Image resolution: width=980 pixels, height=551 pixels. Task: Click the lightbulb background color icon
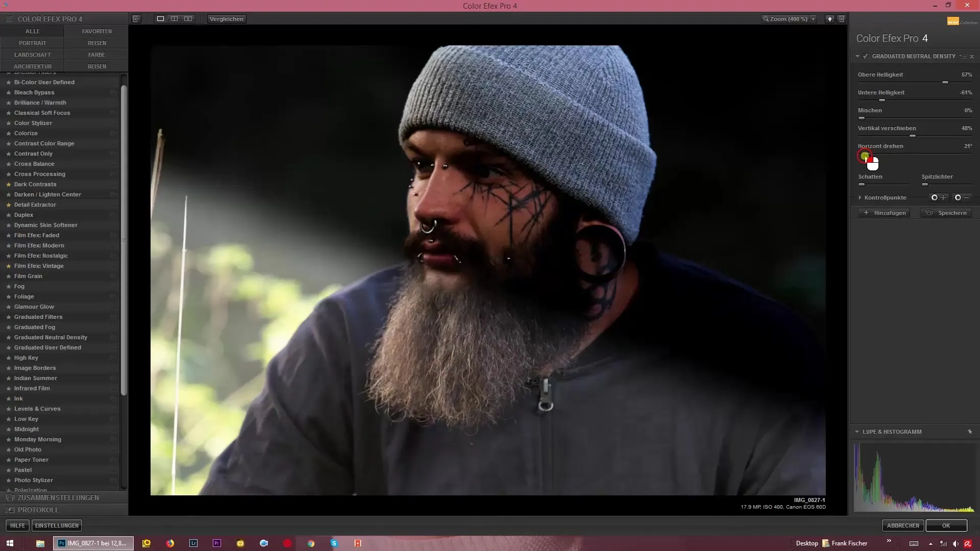coord(830,19)
